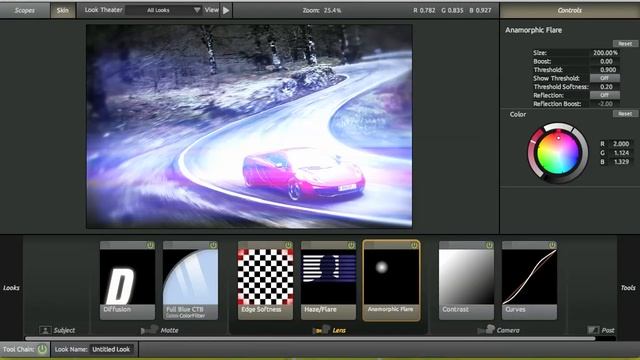Click the Lens section icon
640x360 pixels.
[320, 329]
